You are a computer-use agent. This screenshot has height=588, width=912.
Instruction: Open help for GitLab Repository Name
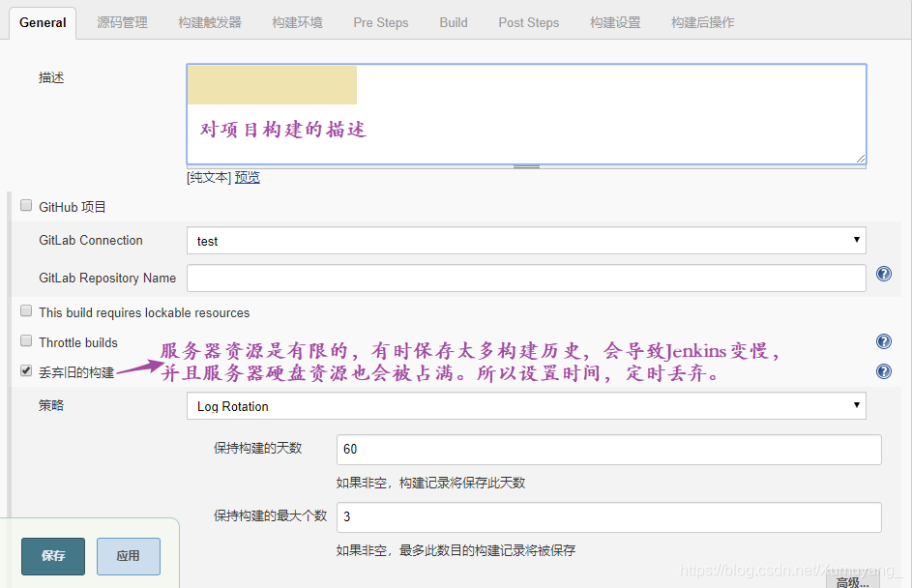coord(884,274)
